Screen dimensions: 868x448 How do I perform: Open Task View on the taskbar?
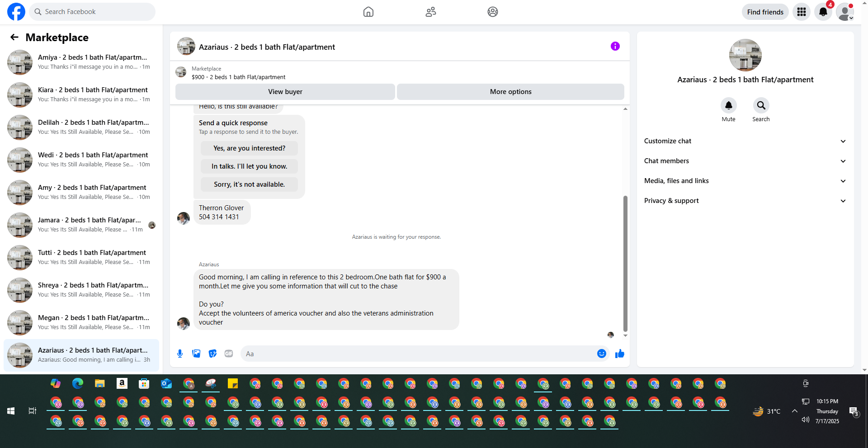[x=33, y=411]
